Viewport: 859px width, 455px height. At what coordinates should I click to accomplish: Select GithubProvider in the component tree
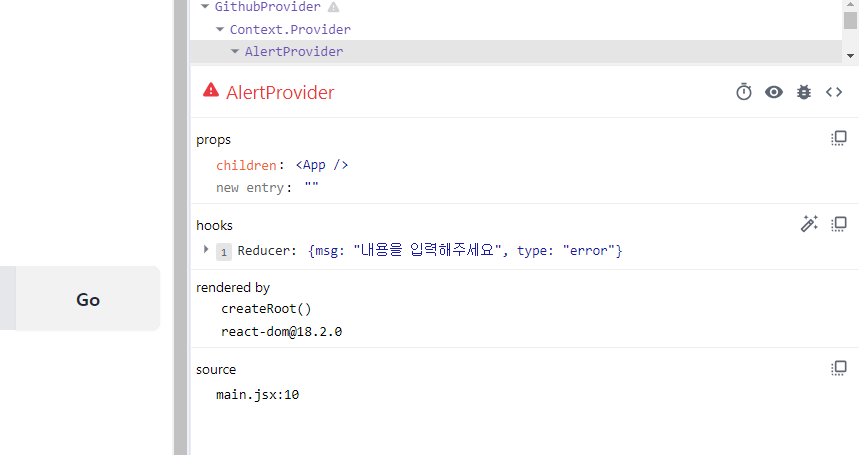[x=267, y=7]
